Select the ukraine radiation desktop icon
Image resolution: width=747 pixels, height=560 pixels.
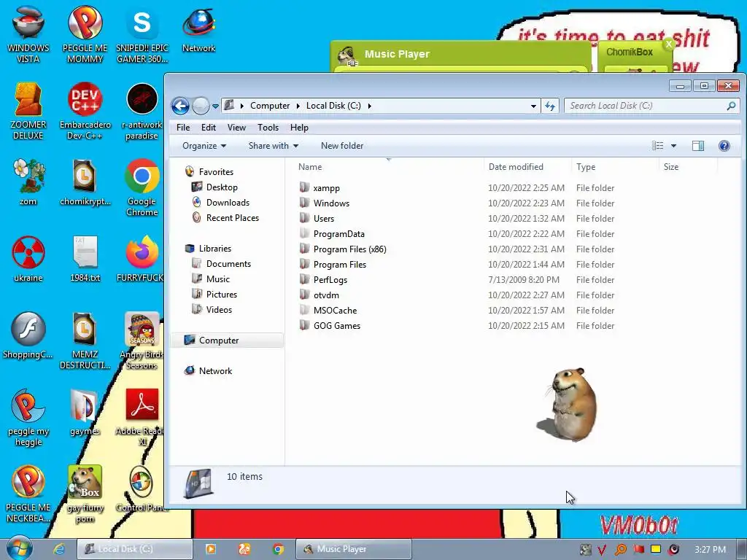[x=28, y=259]
